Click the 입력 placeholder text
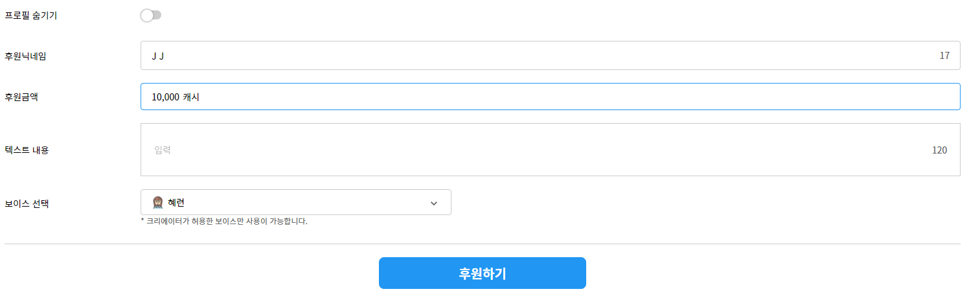Screen dimensions: 980x298 tap(163, 150)
